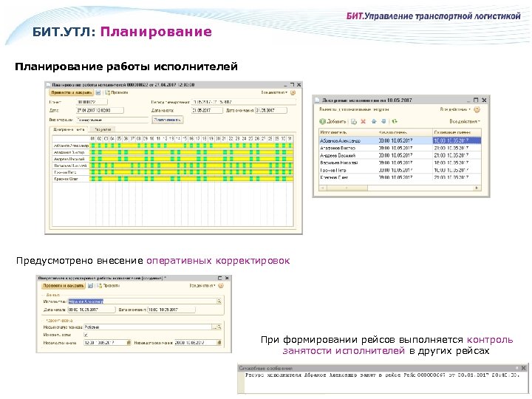Click highlighted cell 10:00 10.05.2017
The image size is (532, 399).
pyautogui.click(x=457, y=141)
